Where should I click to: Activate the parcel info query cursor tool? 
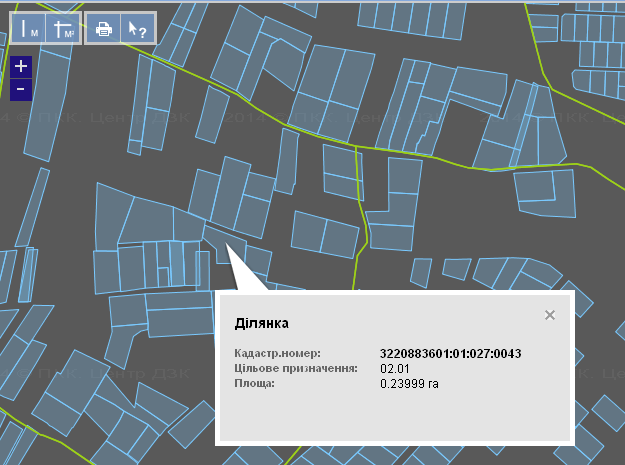(134, 29)
